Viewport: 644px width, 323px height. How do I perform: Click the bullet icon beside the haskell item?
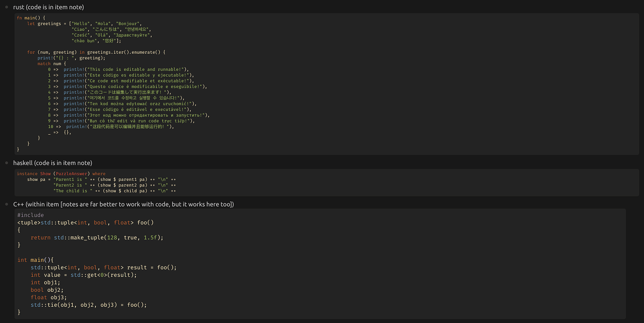tap(7, 163)
